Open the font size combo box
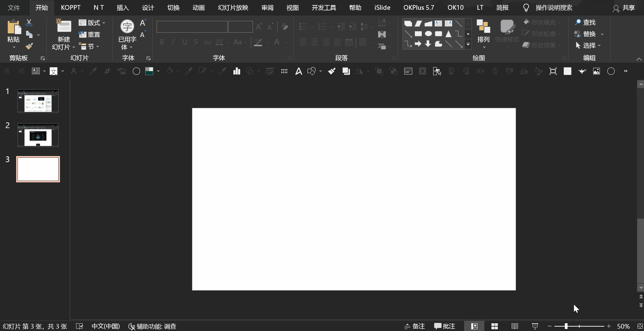644x331 pixels. [x=240, y=27]
